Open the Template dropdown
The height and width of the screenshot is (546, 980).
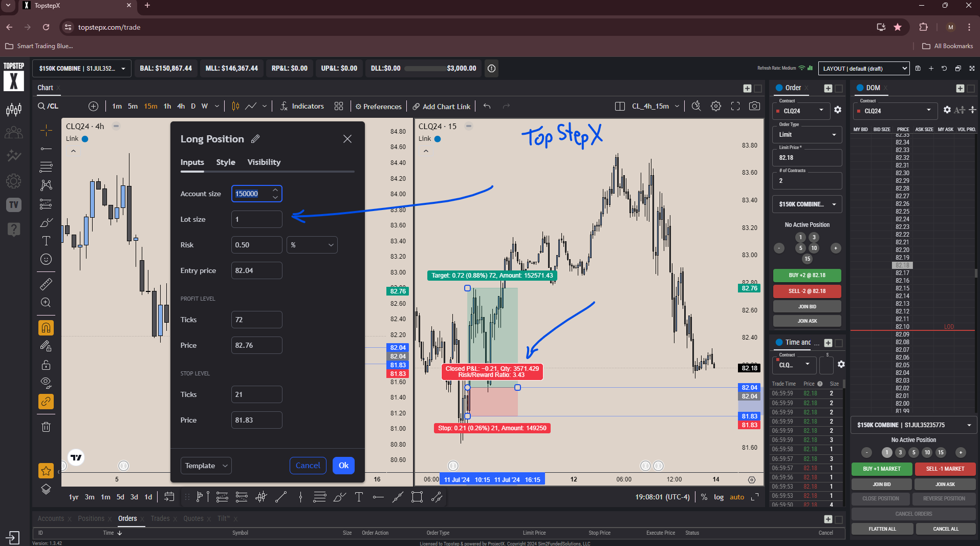pyautogui.click(x=206, y=466)
